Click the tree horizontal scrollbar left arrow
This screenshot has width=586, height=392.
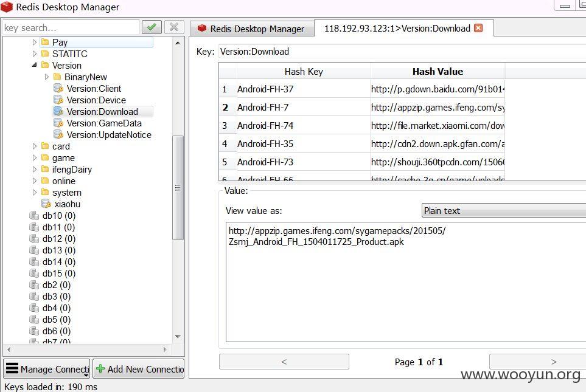tap(9, 350)
